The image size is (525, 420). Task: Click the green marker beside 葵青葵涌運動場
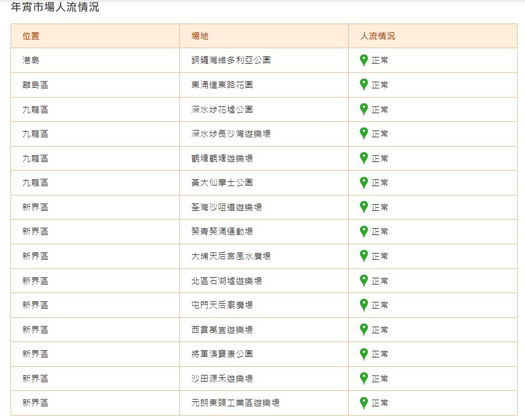point(364,231)
